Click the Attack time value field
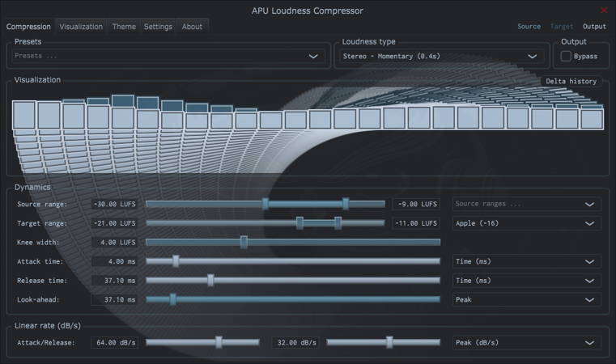The width and height of the screenshot is (616, 364). pyautogui.click(x=114, y=261)
